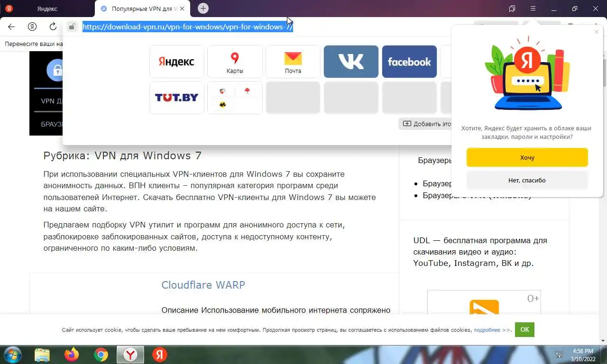Switch to the Яндекс tab
Image resolution: width=607 pixels, height=364 pixels.
point(46,9)
